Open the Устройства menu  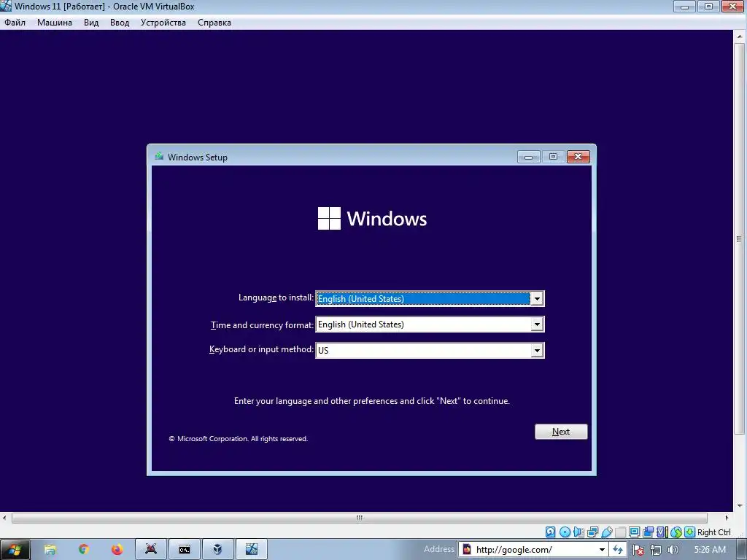163,23
